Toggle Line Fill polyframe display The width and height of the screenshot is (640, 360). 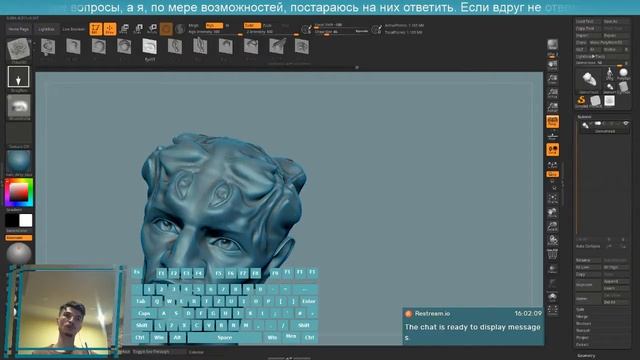pyautogui.click(x=553, y=255)
